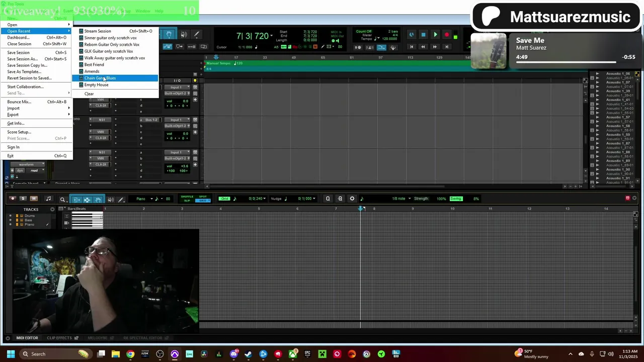This screenshot has height=362, width=644.
Task: Collapse the Tracks list menu button
Action: point(52,209)
